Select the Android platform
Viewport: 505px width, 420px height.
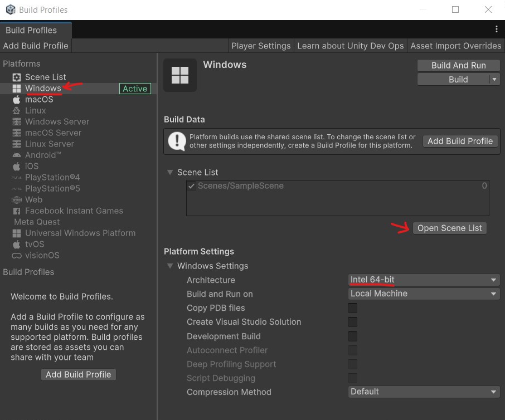click(78, 155)
